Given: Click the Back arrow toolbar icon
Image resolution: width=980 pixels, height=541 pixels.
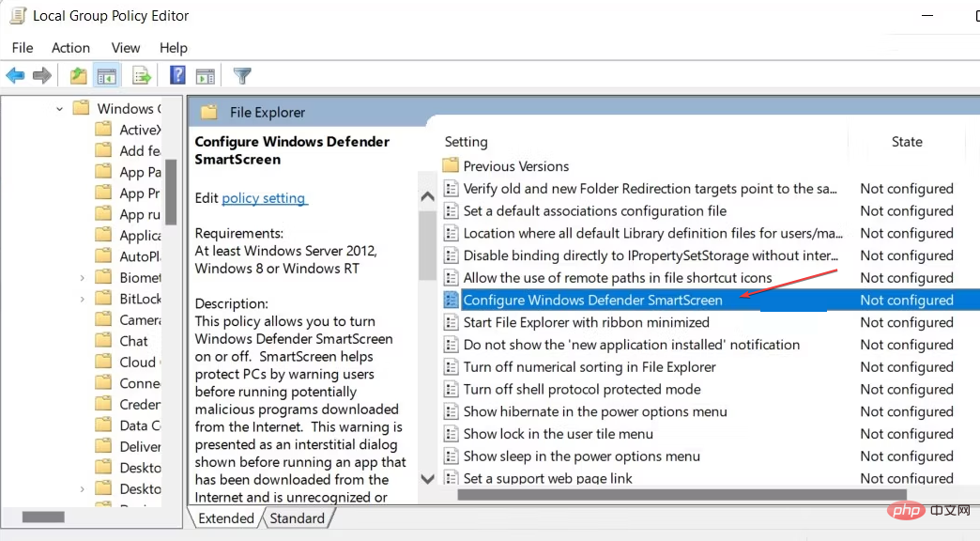Looking at the screenshot, I should 15,76.
